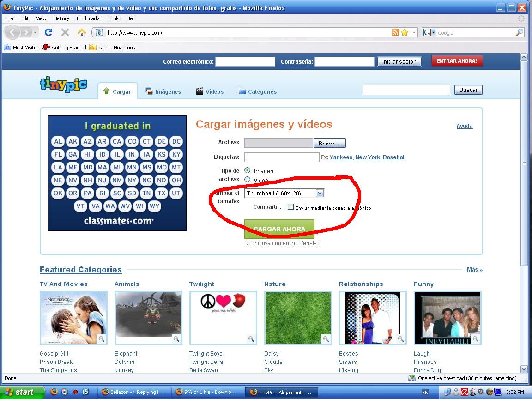Open the Thumbnail (160x120) size dropdown
532x399 pixels.
[284, 193]
